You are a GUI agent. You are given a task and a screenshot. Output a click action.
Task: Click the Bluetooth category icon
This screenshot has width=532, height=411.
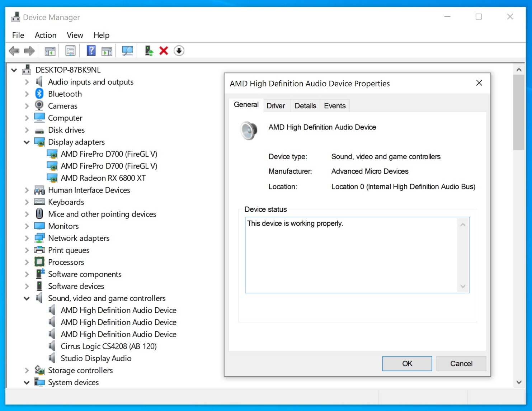click(x=39, y=94)
